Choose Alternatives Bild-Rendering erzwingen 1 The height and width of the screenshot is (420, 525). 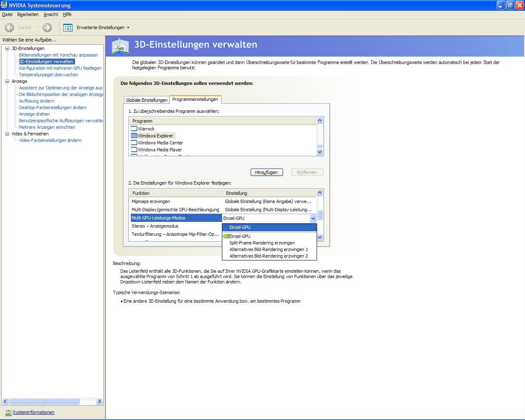tap(269, 249)
